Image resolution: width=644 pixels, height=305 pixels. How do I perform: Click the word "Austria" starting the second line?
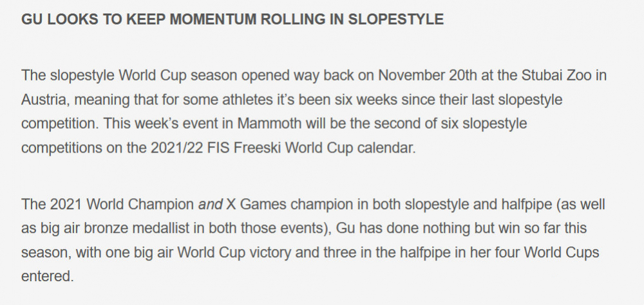click(44, 100)
